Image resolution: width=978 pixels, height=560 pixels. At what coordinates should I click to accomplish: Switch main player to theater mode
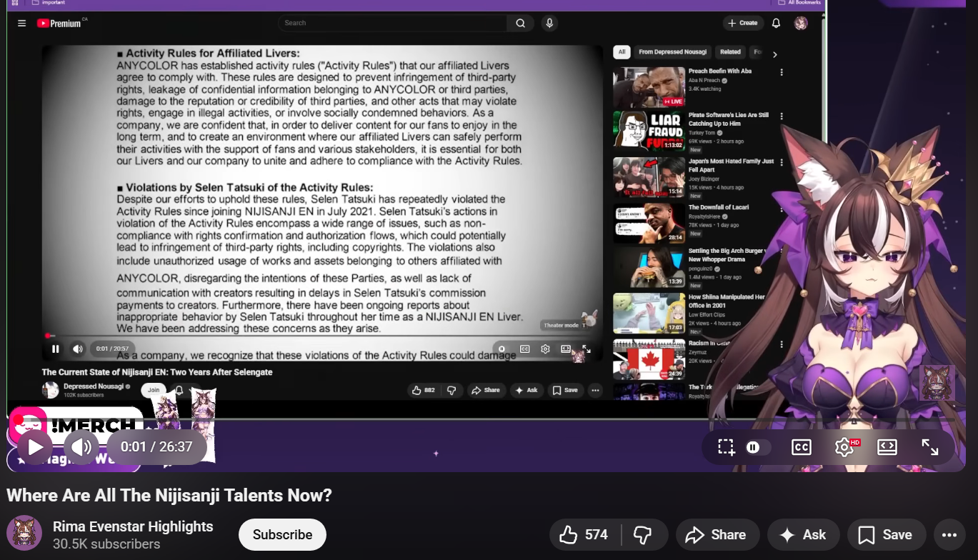(887, 447)
